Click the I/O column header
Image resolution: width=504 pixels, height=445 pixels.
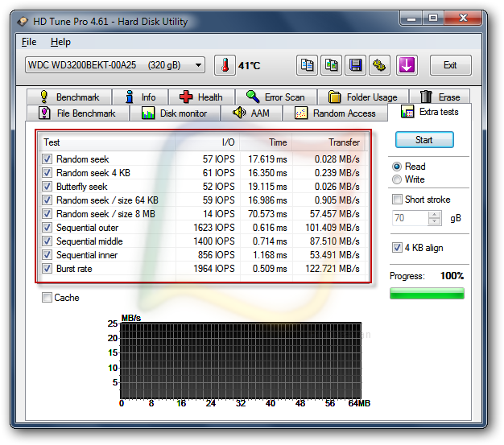coord(208,142)
